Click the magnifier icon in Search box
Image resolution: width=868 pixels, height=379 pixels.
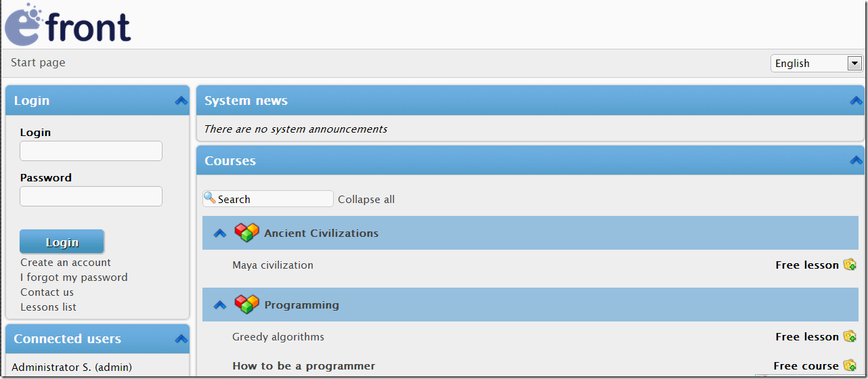tap(210, 198)
